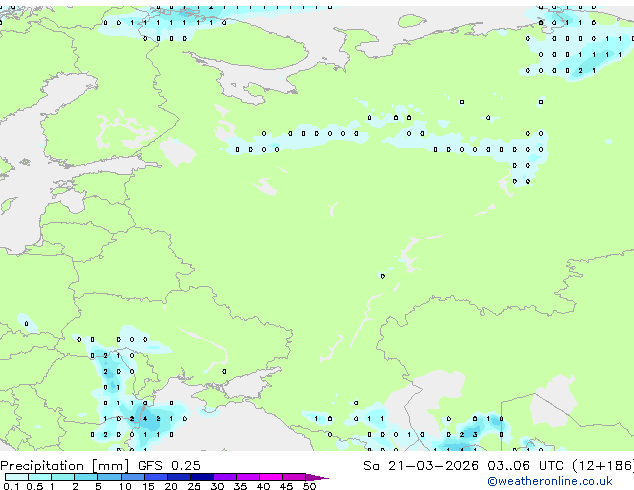Screen dimensions: 634x490
Task: Click the '0.5' legend scale label
Action: pyautogui.click(x=35, y=486)
